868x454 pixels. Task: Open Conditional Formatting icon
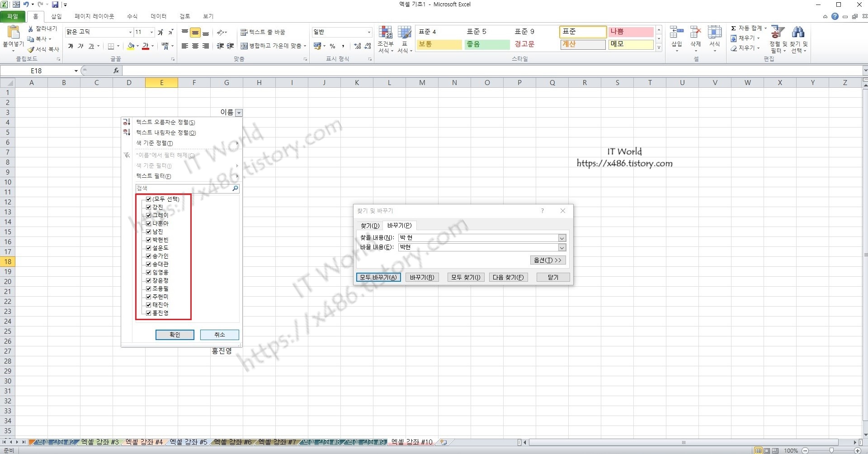(x=386, y=33)
